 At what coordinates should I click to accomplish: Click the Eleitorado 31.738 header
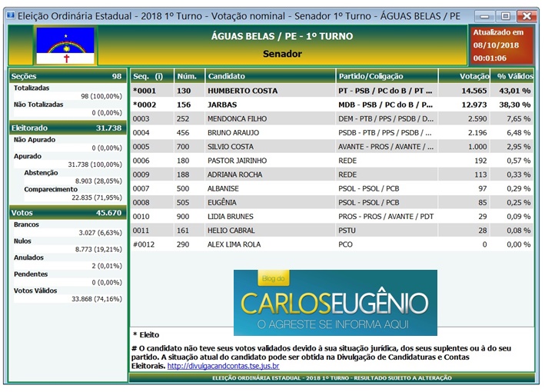tap(68, 128)
